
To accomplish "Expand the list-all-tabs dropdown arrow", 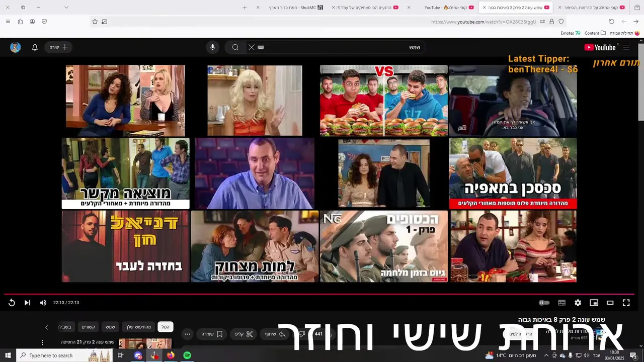I will (66, 8).
